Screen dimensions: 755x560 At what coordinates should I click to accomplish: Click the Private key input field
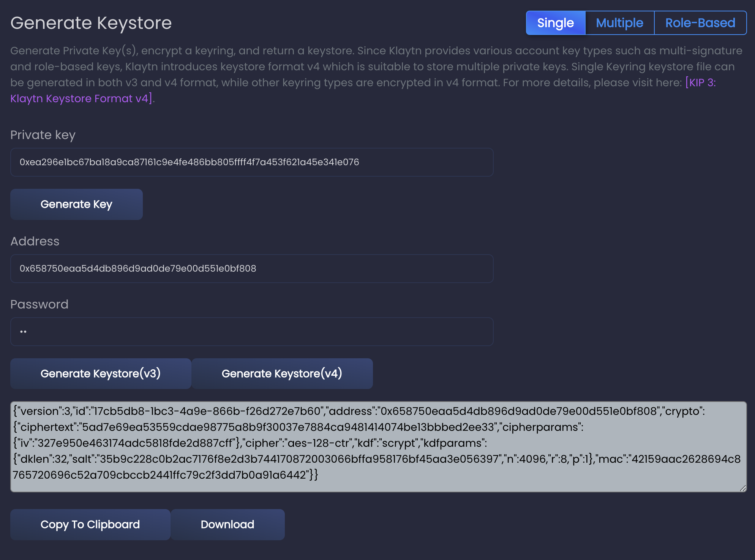coord(251,162)
